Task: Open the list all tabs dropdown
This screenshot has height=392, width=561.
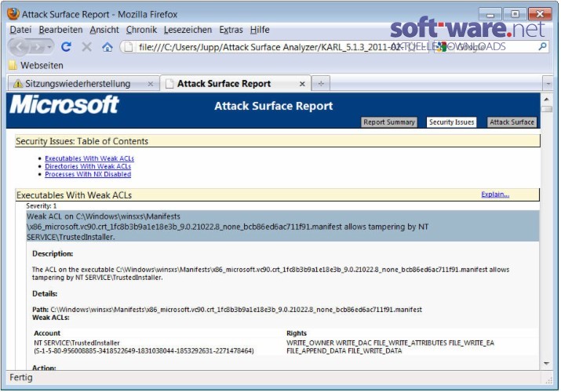Action: 548,84
